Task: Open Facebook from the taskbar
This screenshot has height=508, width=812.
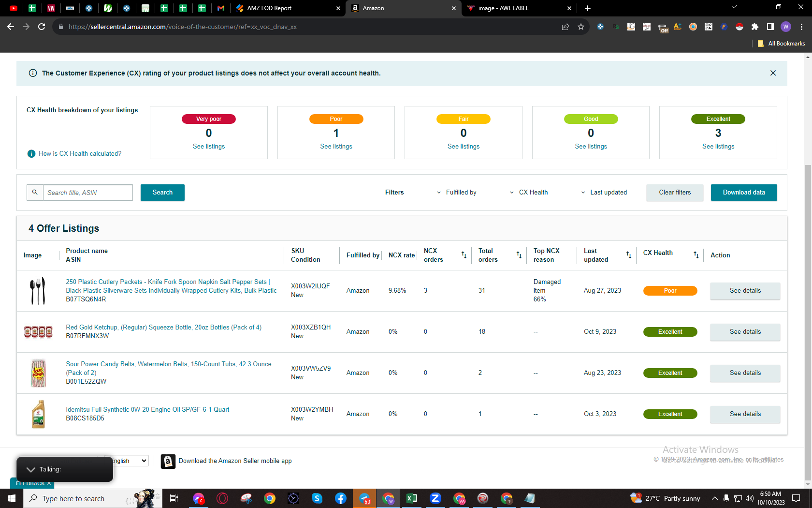Action: click(x=341, y=498)
